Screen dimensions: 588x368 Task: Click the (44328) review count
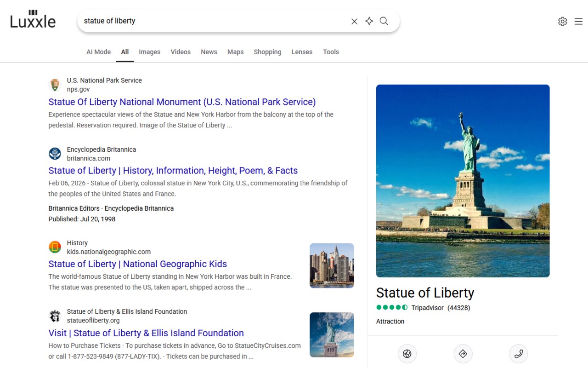pos(459,308)
